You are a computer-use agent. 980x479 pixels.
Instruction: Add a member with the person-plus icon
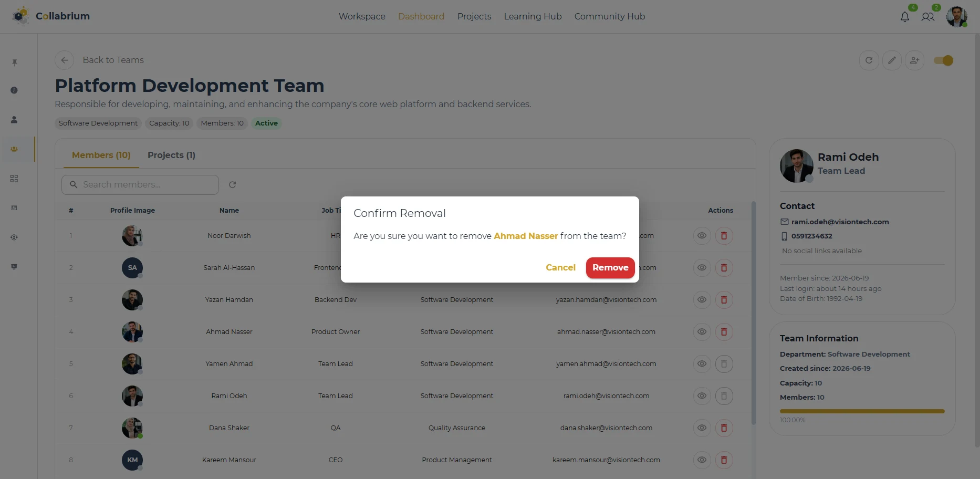[914, 60]
